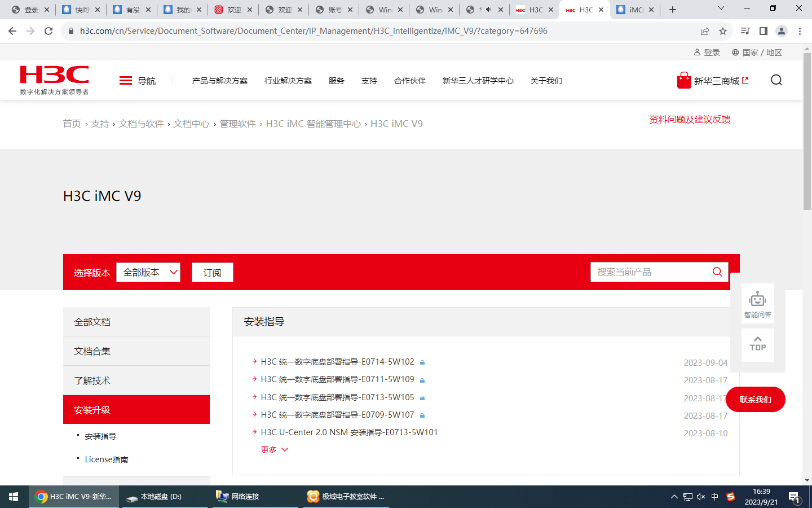Viewport: 812px width, 508px height.
Task: Open the E0714-5W102 deployment guide link
Action: coord(337,362)
